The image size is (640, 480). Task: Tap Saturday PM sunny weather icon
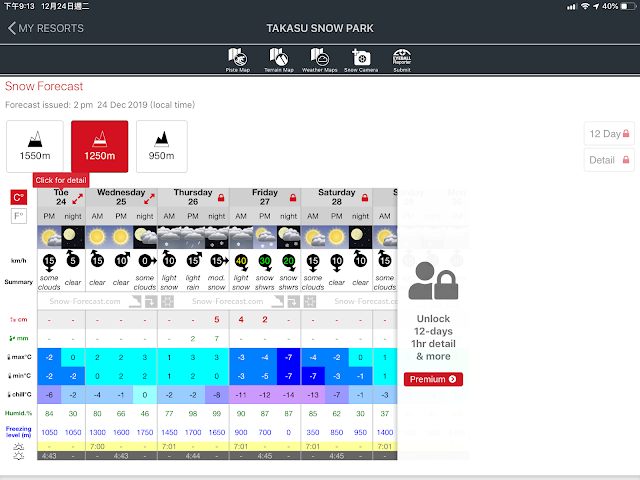click(337, 237)
